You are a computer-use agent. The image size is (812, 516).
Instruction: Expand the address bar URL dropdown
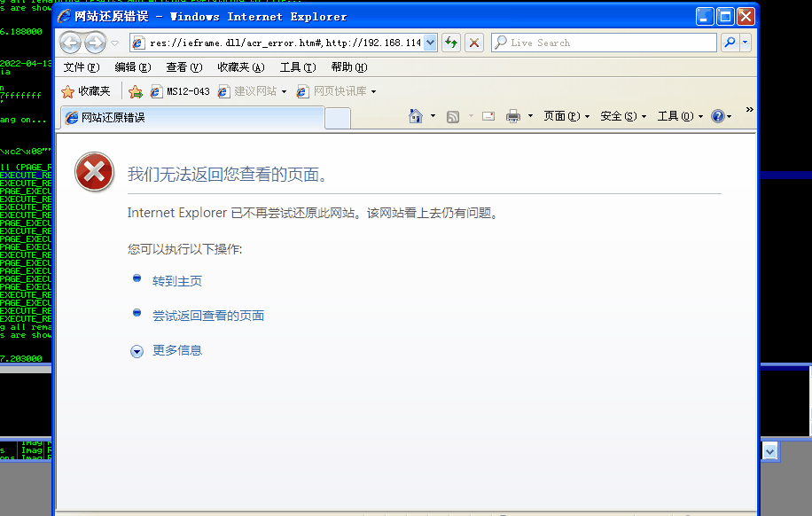(x=430, y=43)
